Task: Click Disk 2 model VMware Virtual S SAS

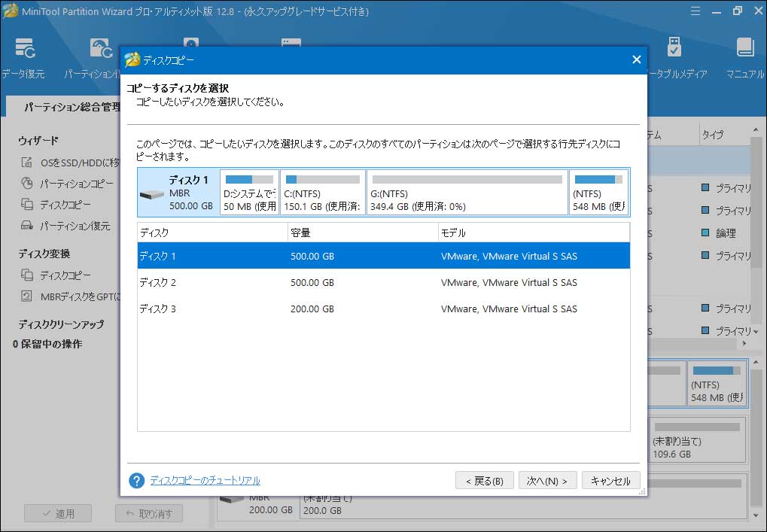Action: pos(509,282)
